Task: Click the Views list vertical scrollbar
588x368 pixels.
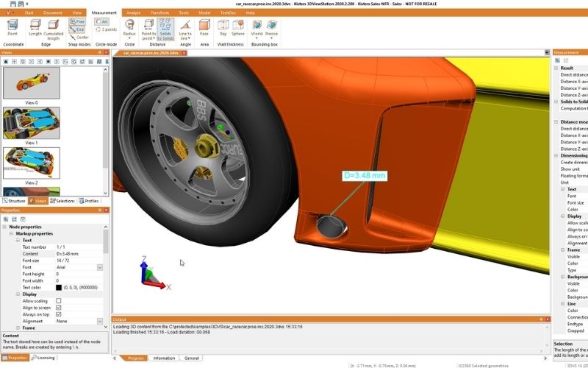Action: pyautogui.click(x=105, y=132)
